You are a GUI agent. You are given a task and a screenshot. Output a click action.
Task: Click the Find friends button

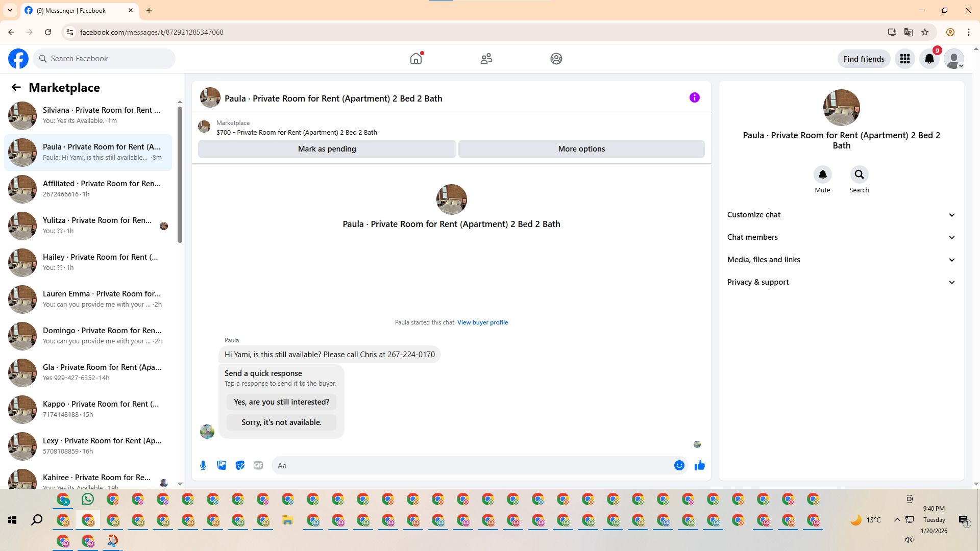click(x=864, y=59)
